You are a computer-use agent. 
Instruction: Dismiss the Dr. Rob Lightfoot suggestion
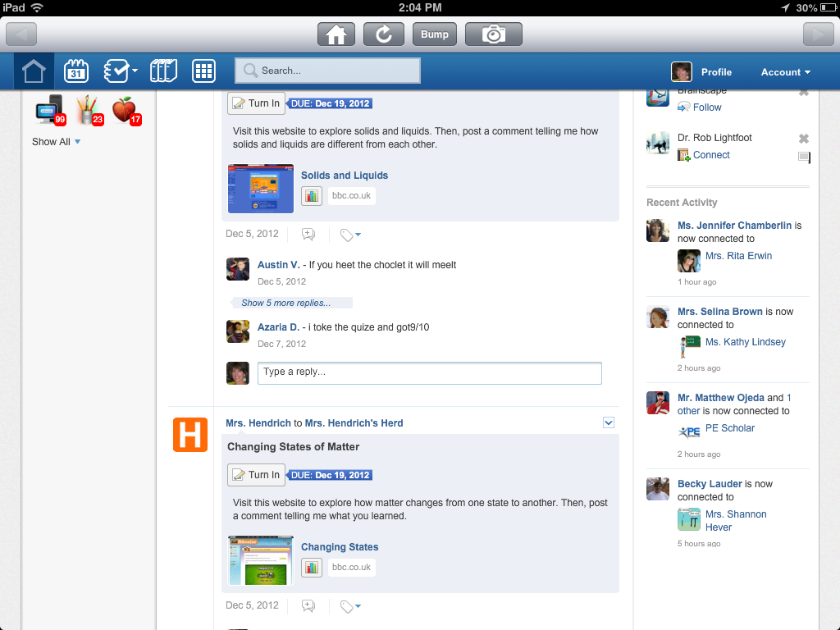click(804, 139)
